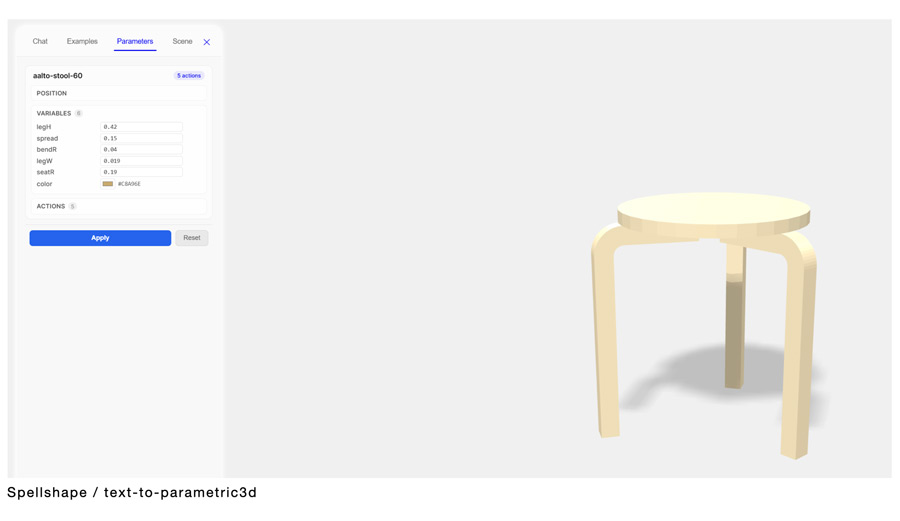900x521 pixels.
Task: Select the Parameters tab
Action: click(x=135, y=41)
